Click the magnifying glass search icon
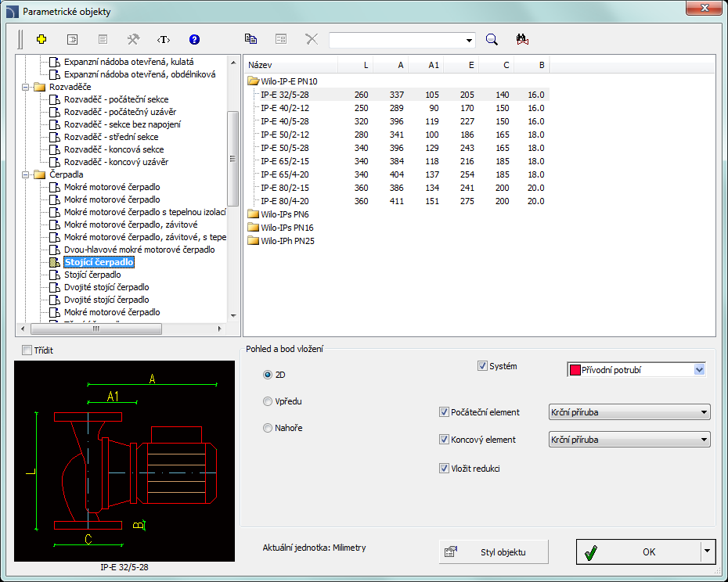Image resolution: width=728 pixels, height=582 pixels. point(492,39)
